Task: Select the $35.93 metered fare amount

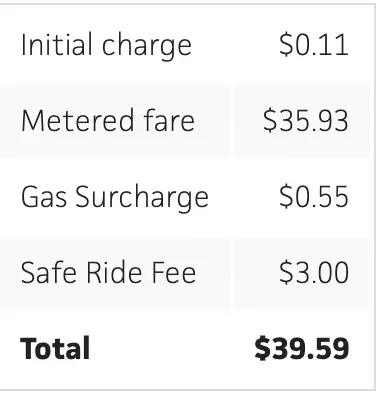Action: 306,120
